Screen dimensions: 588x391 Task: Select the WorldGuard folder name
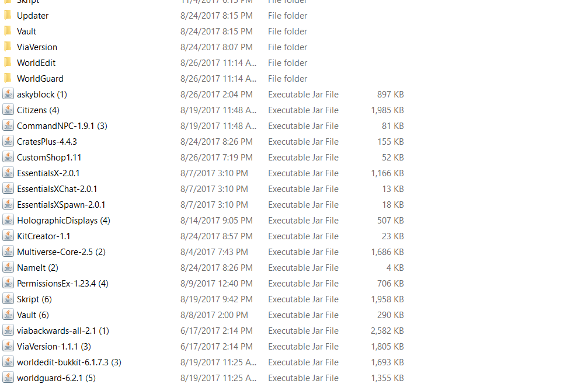(40, 79)
